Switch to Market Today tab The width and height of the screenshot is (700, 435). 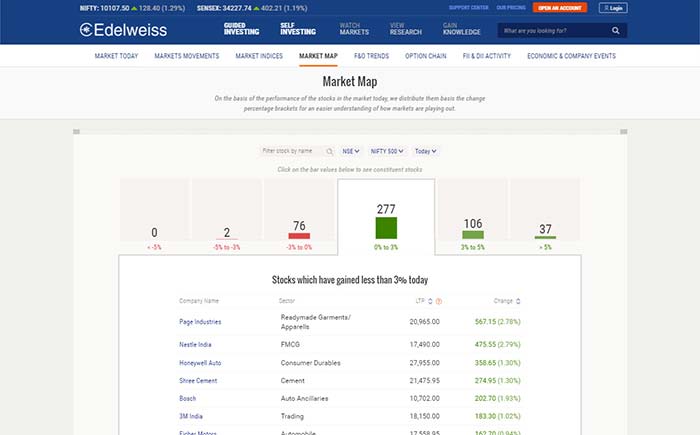pos(116,56)
